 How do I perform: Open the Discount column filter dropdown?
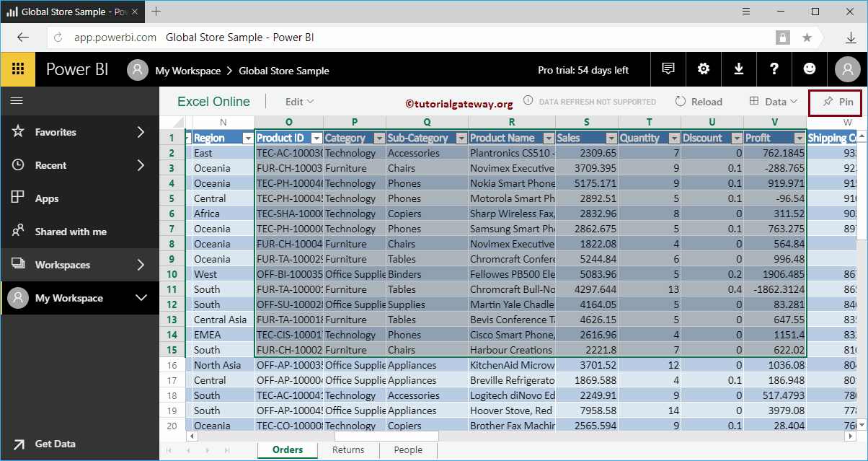click(x=736, y=138)
